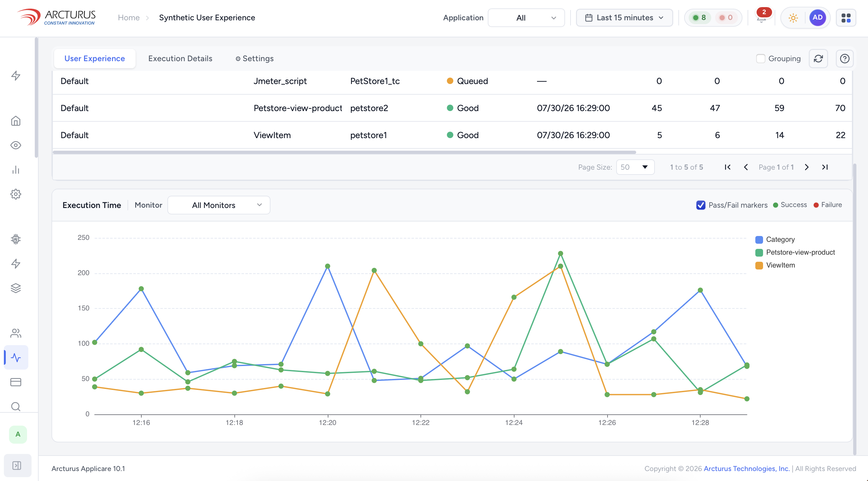Click the Success legend marker
This screenshot has height=481, width=868.
[x=790, y=205]
